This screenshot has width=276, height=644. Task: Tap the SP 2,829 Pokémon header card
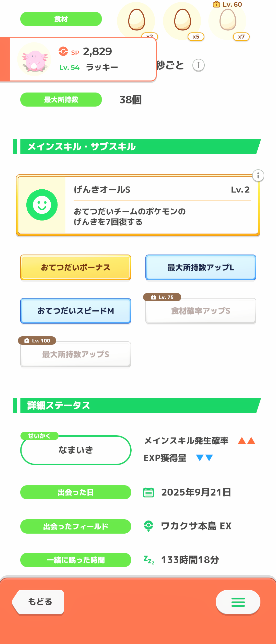(102, 59)
